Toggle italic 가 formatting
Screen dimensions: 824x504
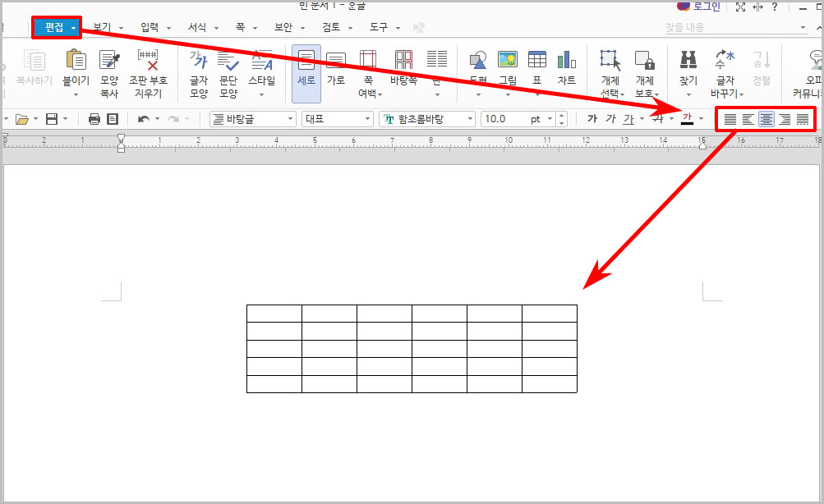coord(610,119)
